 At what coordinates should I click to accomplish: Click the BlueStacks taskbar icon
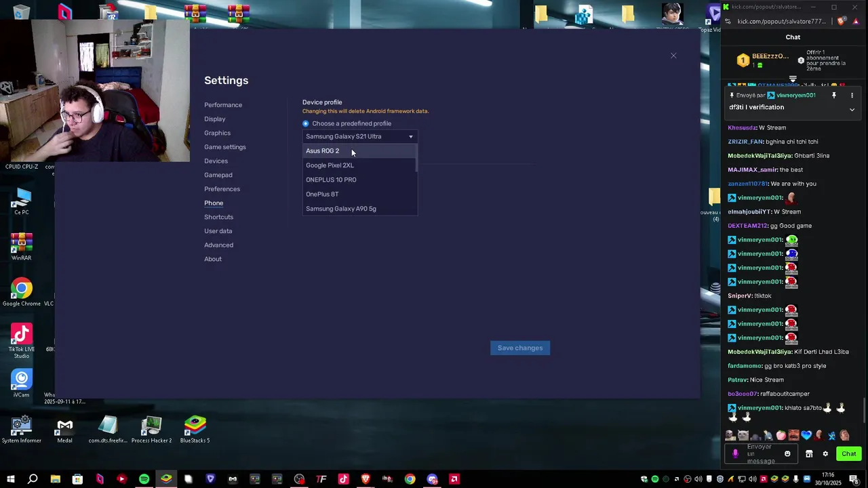tap(166, 479)
